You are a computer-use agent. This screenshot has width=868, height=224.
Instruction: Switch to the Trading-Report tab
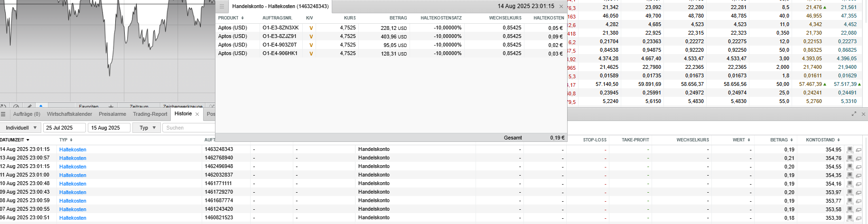click(x=150, y=114)
